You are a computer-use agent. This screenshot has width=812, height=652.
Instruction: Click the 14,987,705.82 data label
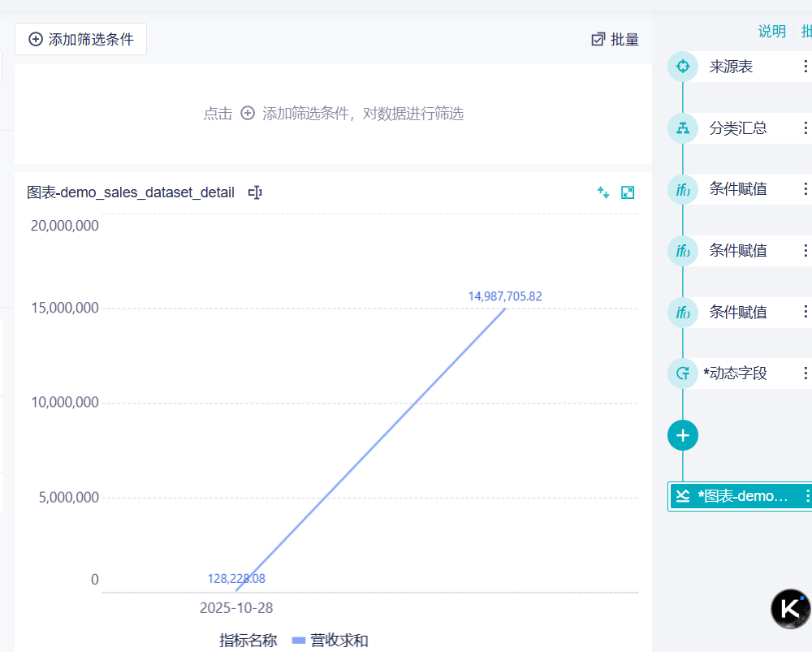pyautogui.click(x=505, y=296)
